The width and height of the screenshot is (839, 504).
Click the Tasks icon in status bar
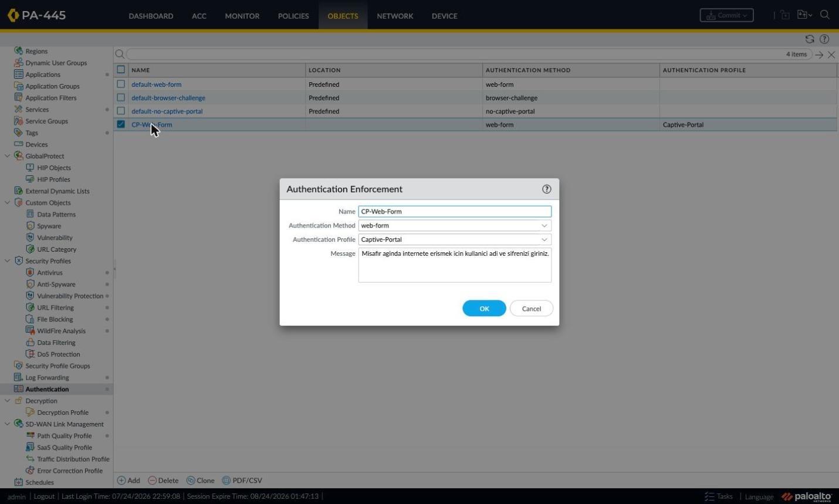709,496
